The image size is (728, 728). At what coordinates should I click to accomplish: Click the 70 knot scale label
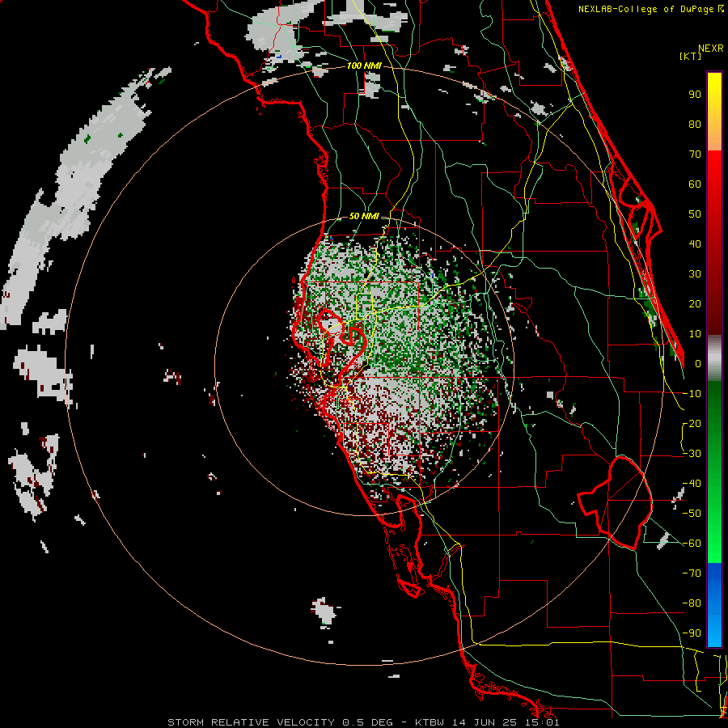pos(695,154)
